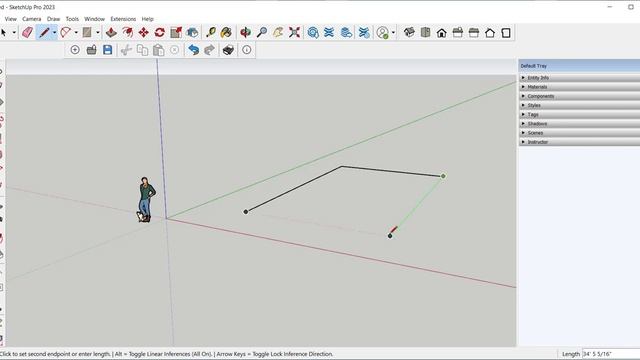Expand the Scenes panel
Image resolution: width=640 pixels, height=360 pixels.
tap(580, 133)
